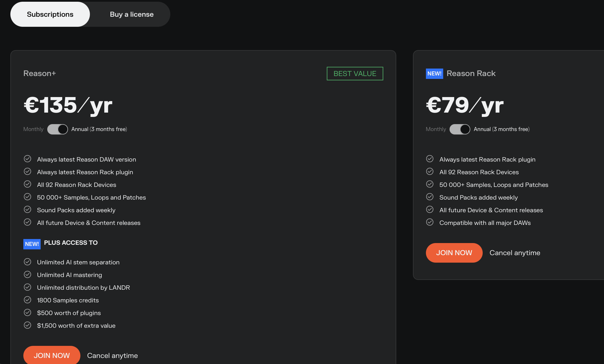Click checkmark icon next to Always latest Reason DAW version
This screenshot has height=364, width=604.
[27, 159]
